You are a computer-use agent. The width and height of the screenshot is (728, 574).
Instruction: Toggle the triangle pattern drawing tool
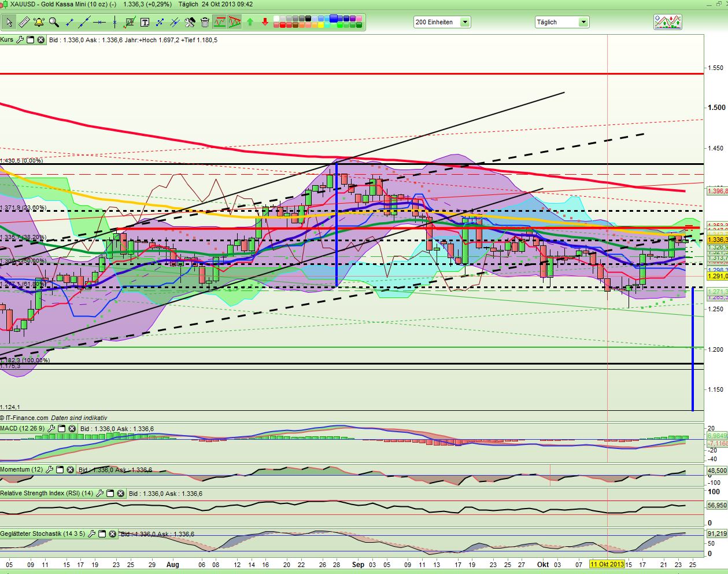(235, 22)
